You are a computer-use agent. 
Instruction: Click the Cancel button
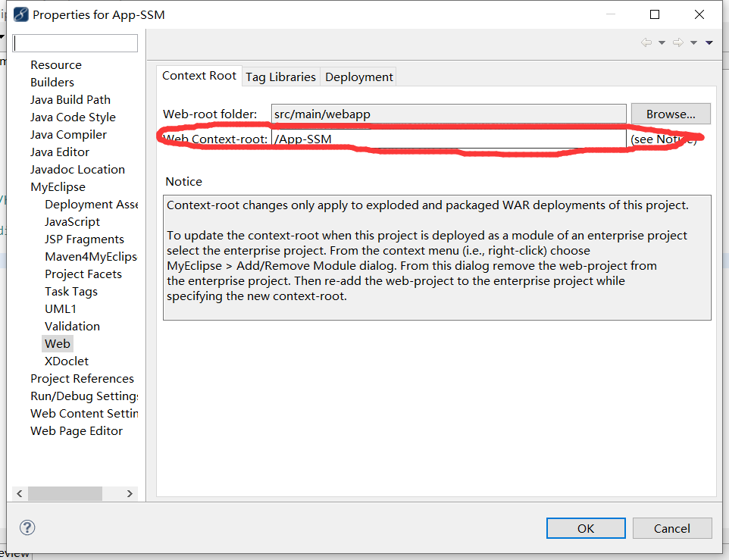[672, 528]
